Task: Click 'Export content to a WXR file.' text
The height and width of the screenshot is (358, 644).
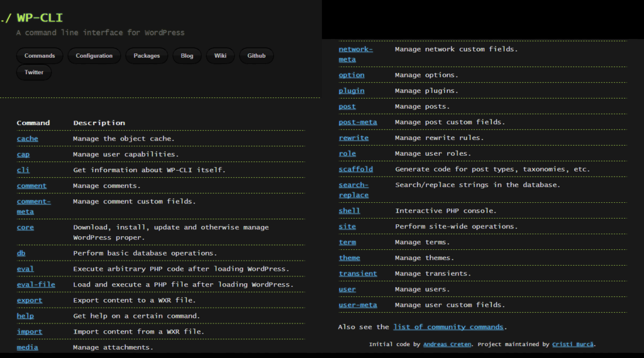Action: point(135,300)
